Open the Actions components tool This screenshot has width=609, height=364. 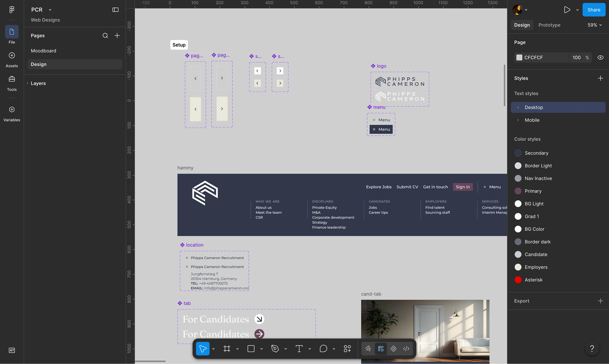tap(347, 349)
